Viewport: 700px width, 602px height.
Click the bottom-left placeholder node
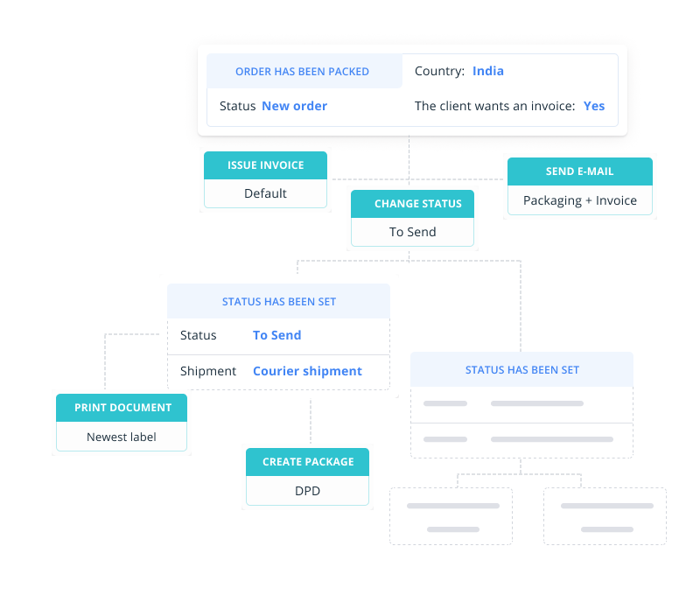point(451,516)
